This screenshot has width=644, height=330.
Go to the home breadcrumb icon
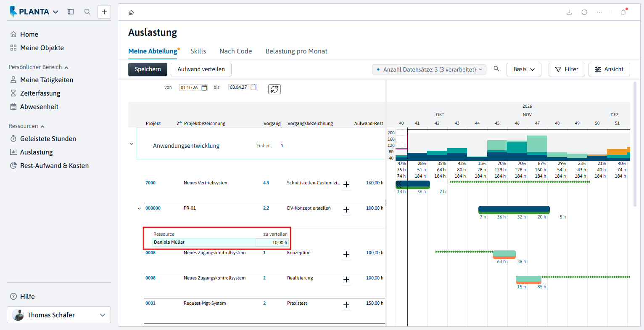point(131,13)
